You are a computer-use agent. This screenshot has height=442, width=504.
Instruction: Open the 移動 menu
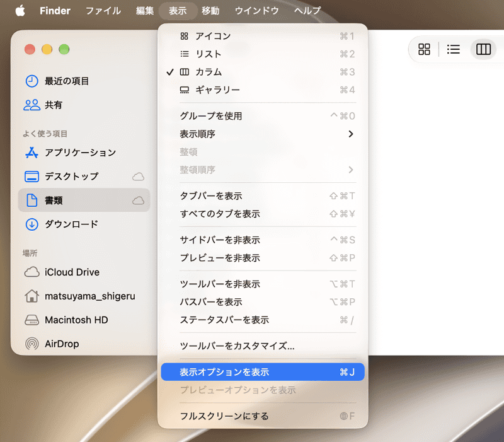[x=210, y=11]
